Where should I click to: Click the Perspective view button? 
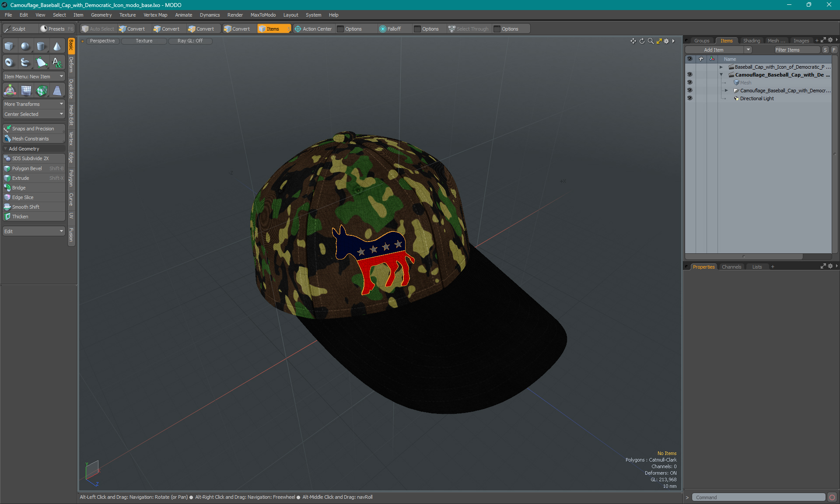point(102,41)
